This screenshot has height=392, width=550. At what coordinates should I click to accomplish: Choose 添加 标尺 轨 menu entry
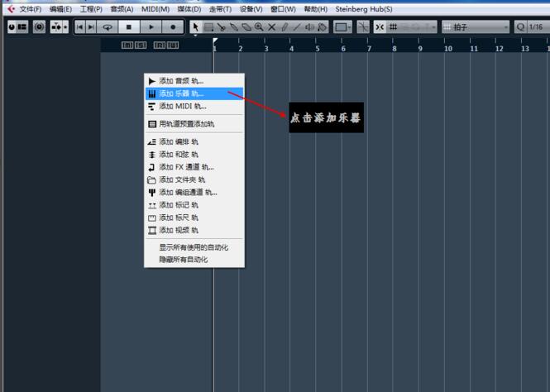click(194, 218)
